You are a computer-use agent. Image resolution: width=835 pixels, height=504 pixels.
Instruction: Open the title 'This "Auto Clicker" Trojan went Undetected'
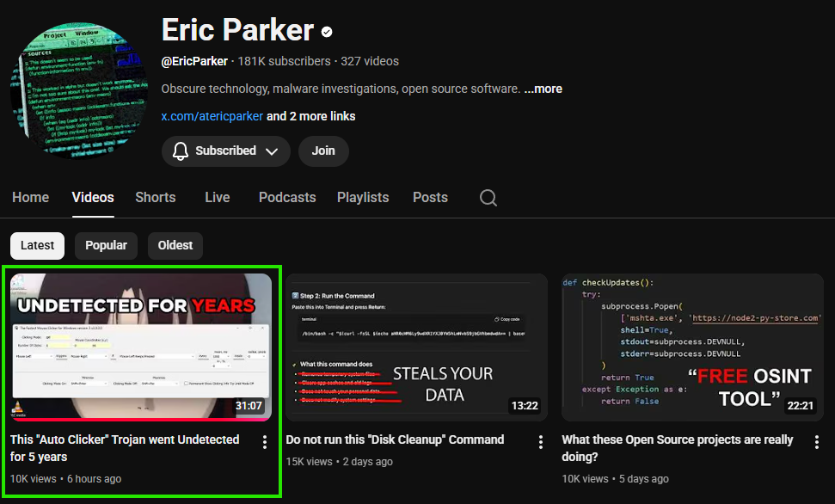tap(125, 448)
